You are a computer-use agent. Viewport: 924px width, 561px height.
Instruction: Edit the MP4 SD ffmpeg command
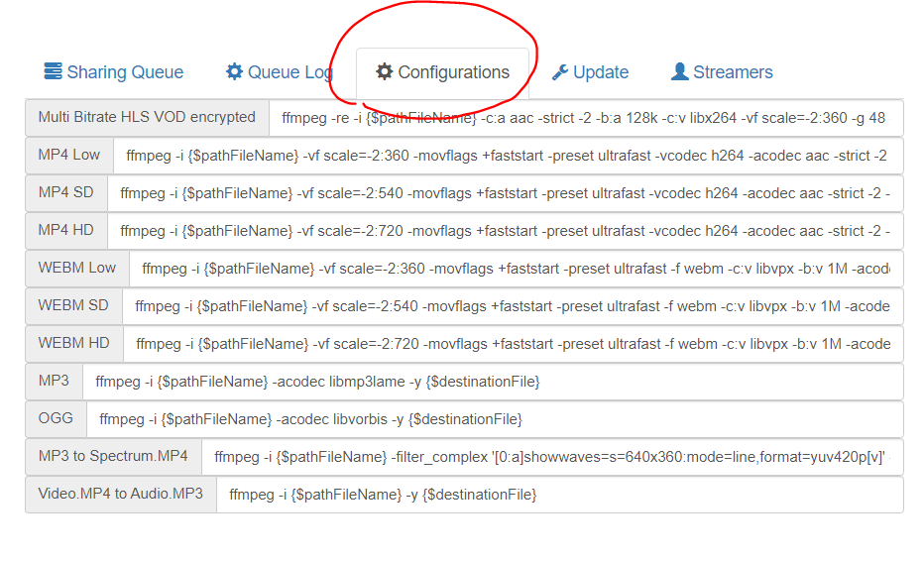click(505, 193)
